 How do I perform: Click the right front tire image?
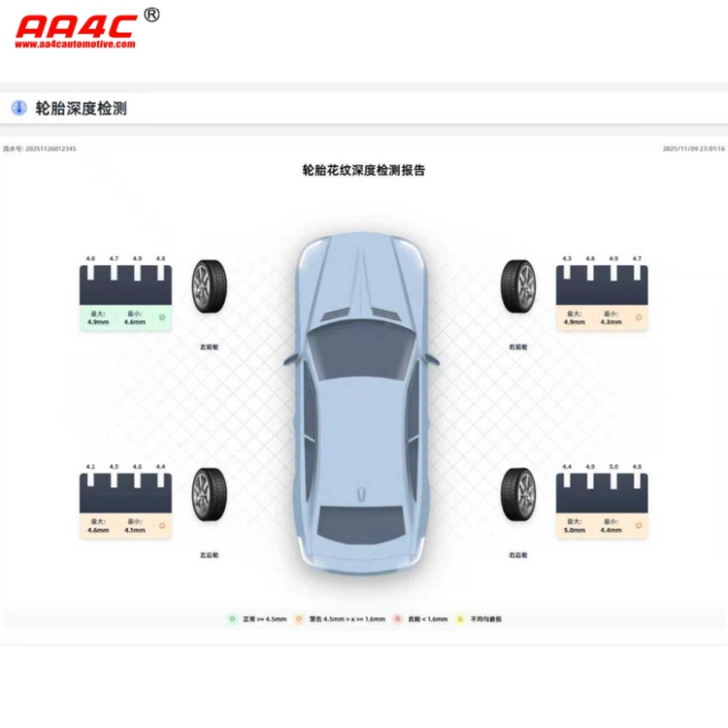click(x=518, y=286)
